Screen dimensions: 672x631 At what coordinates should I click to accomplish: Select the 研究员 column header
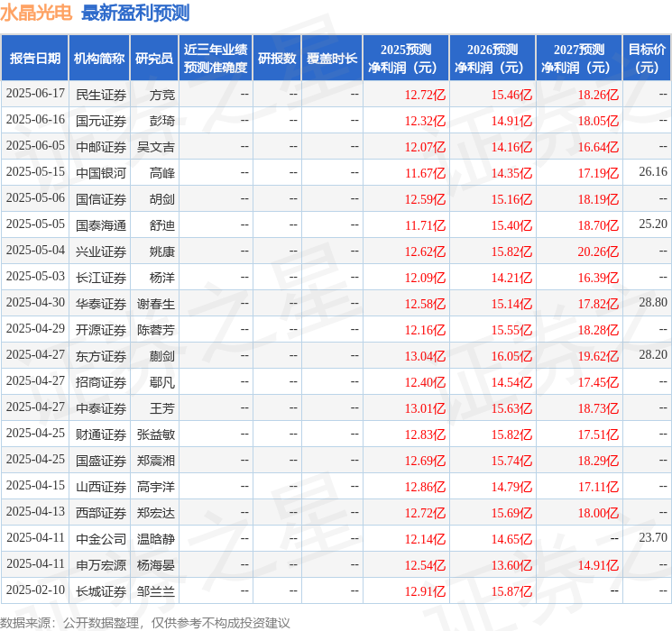154,59
